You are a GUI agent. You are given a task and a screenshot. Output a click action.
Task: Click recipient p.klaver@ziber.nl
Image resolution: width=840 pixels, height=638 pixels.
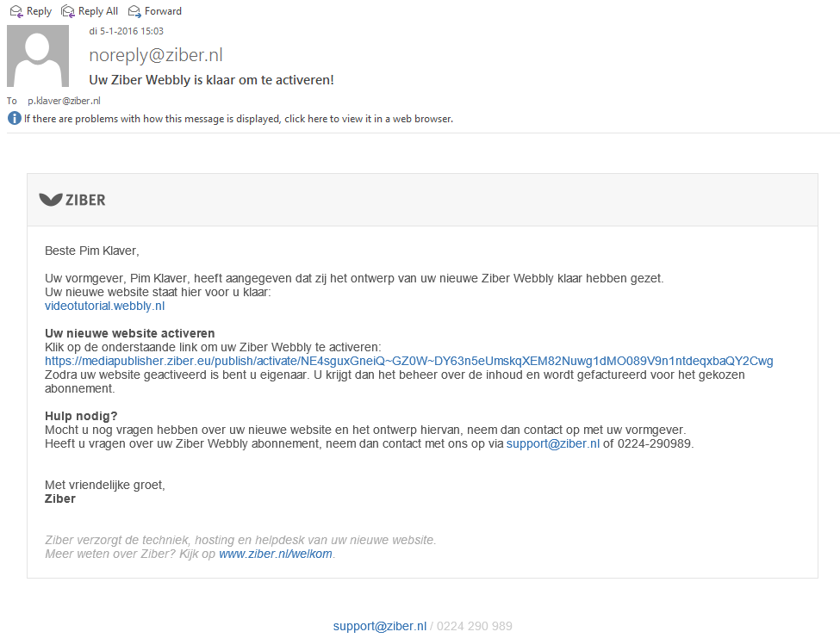pyautogui.click(x=64, y=101)
